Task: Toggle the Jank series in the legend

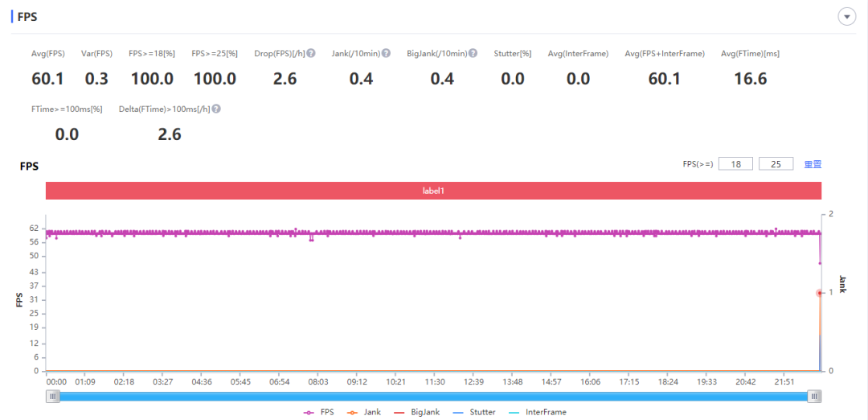Action: [363, 412]
